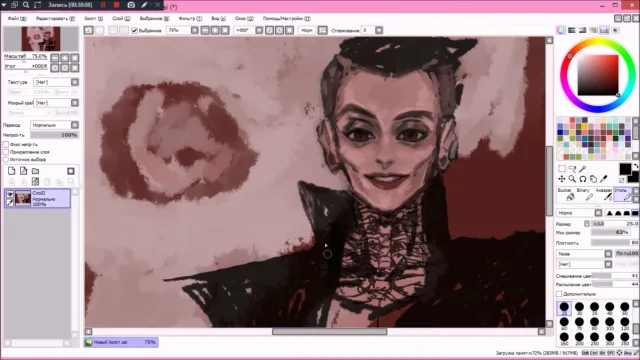This screenshot has height=360, width=640.
Task: Hide the Слой2 layer with the eye icon
Action: coord(10,194)
